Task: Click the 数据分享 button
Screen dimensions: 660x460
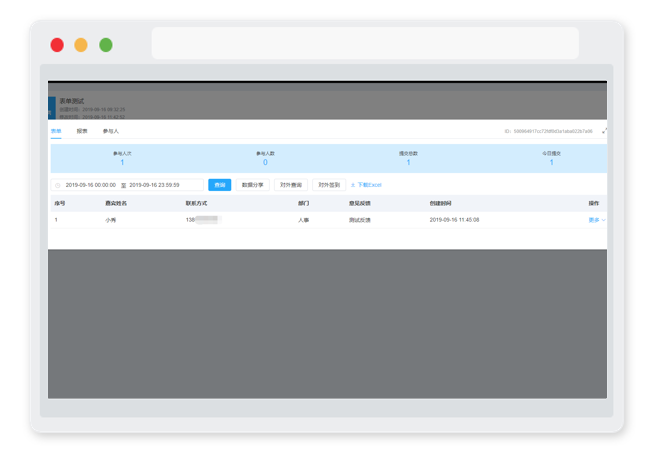Action: (253, 185)
